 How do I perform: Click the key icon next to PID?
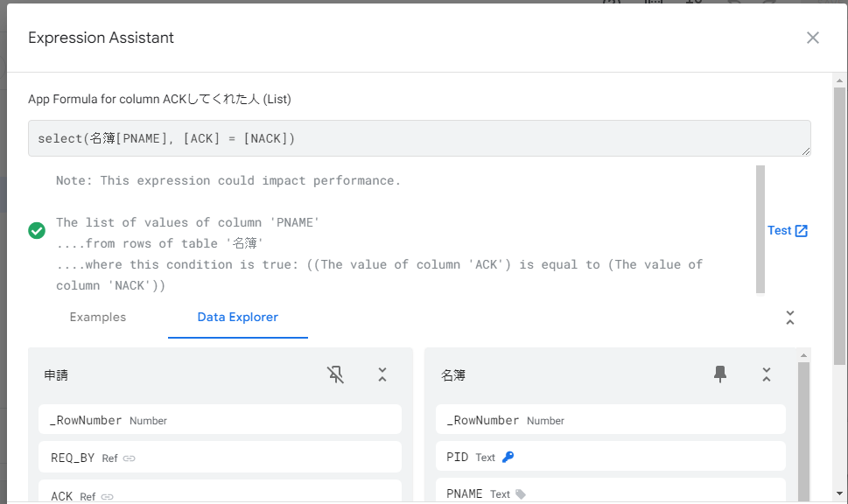pos(508,457)
